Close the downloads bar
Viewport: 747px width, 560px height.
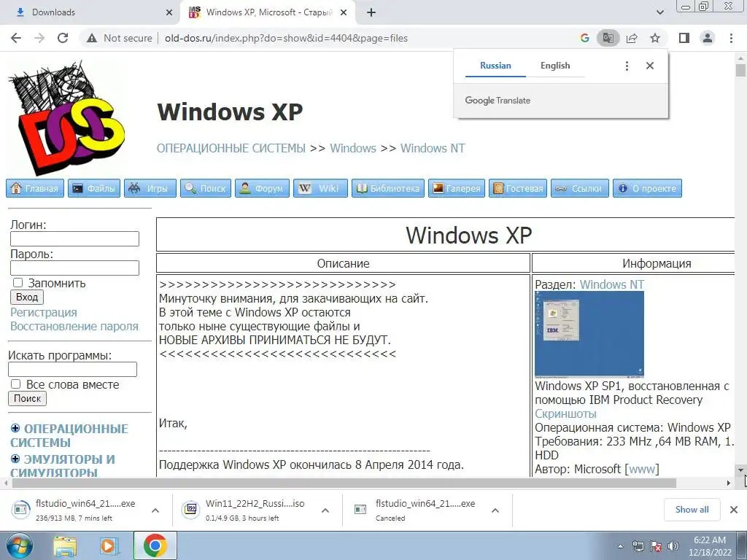click(x=734, y=510)
